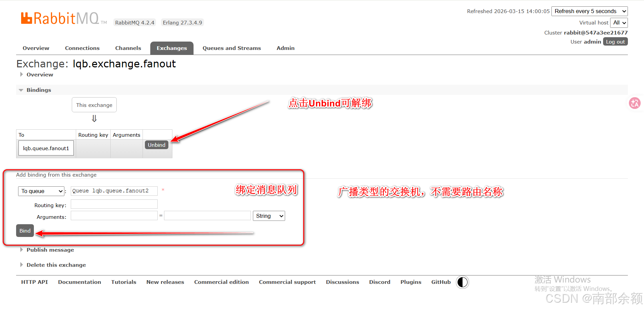The width and height of the screenshot is (644, 309).
Task: Click the RabbitMQ logo
Action: tap(64, 18)
